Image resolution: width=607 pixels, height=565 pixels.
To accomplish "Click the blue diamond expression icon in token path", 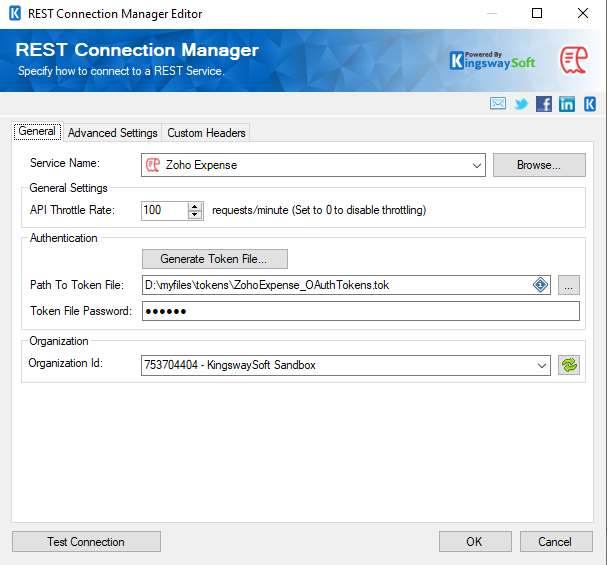I will tap(540, 285).
